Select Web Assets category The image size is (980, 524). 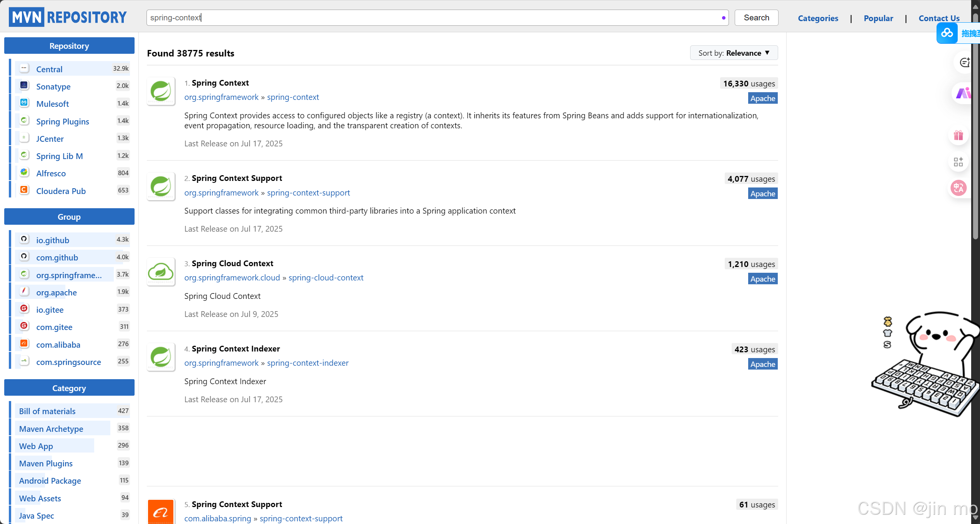point(73,498)
